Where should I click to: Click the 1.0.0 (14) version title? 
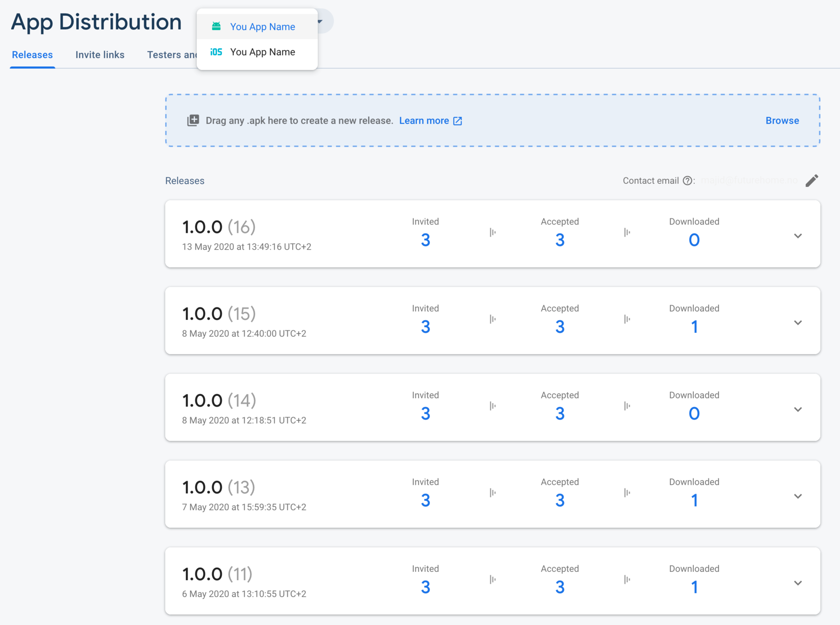pyautogui.click(x=219, y=400)
